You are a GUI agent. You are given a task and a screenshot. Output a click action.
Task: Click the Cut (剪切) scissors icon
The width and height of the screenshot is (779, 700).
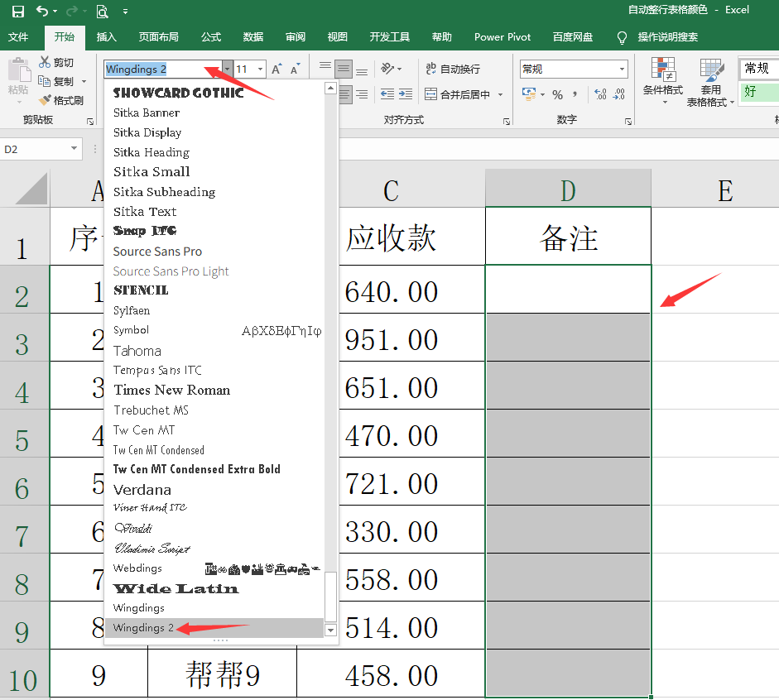(x=45, y=62)
